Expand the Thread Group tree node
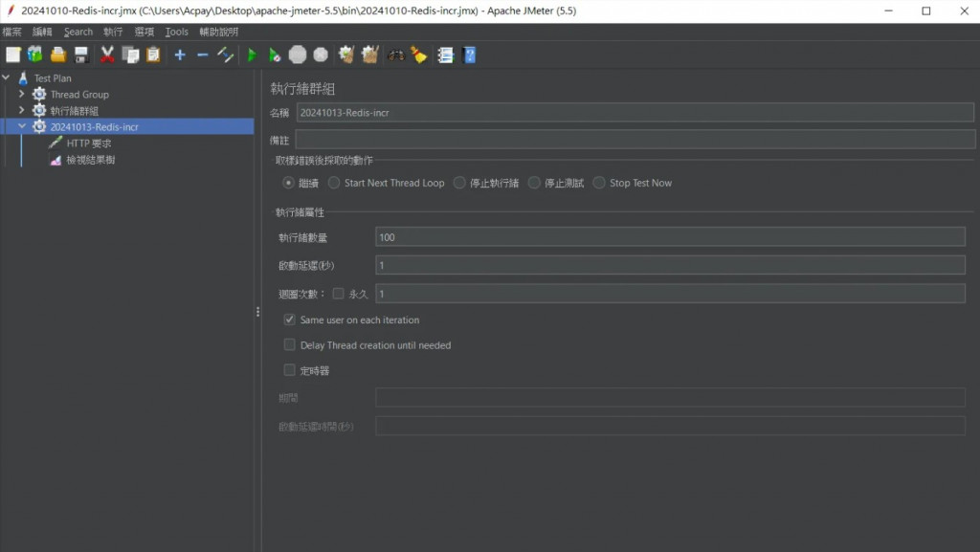Screen dimensions: 980x552 22,94
